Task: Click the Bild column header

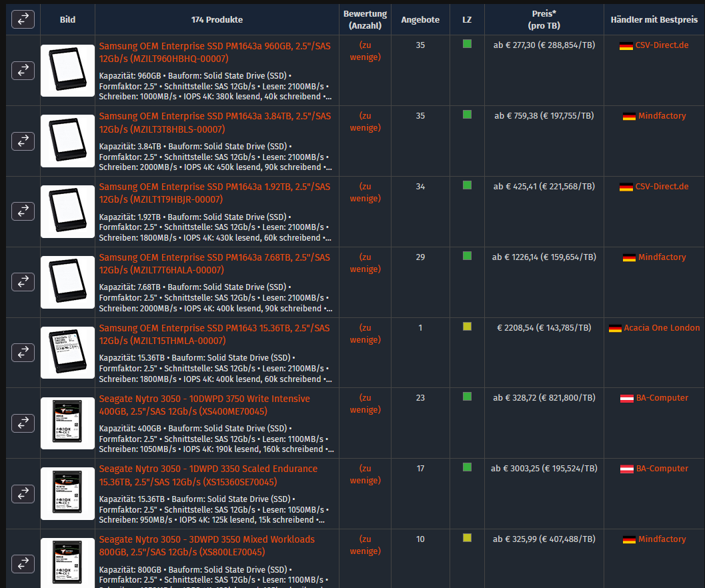Action: (x=67, y=19)
